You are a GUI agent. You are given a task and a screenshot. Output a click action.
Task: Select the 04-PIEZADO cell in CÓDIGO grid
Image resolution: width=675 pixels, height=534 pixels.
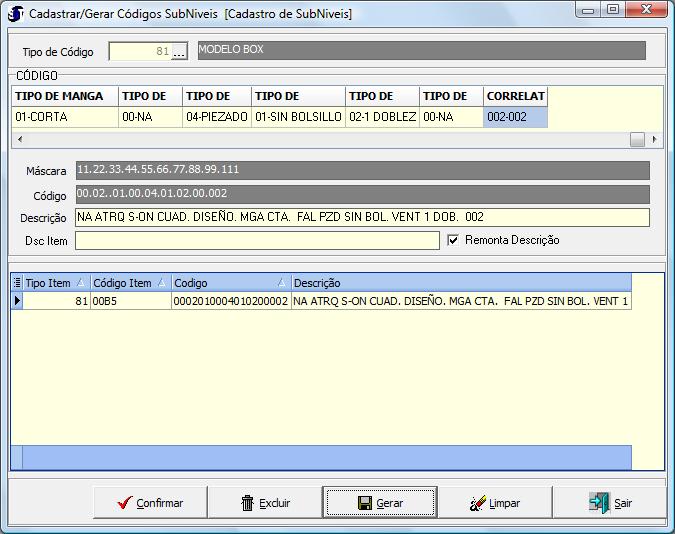point(216,117)
